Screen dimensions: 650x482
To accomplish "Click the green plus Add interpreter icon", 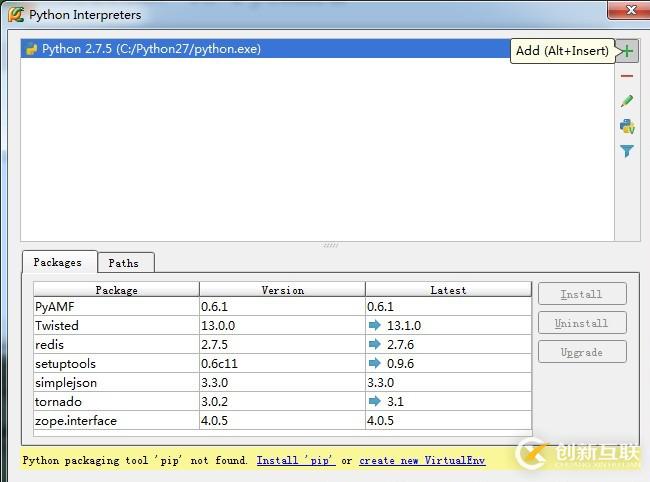I will pos(627,51).
